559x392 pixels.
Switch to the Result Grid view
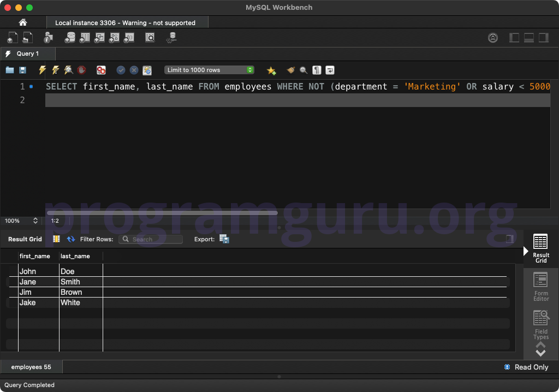(x=540, y=248)
